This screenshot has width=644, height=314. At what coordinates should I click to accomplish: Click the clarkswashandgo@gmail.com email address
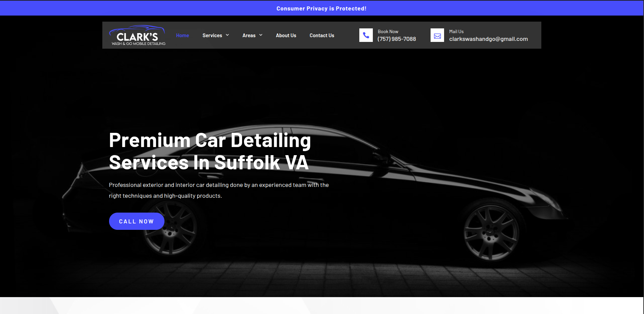click(488, 39)
